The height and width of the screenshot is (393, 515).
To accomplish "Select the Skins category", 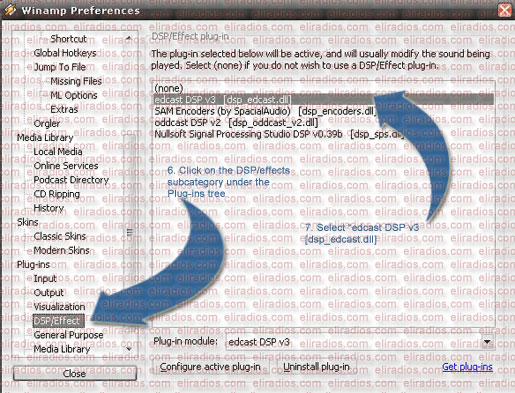I will point(27,222).
